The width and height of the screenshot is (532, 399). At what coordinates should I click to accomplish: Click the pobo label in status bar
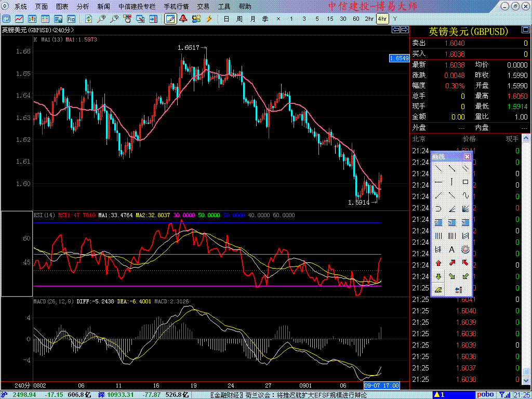485,395
